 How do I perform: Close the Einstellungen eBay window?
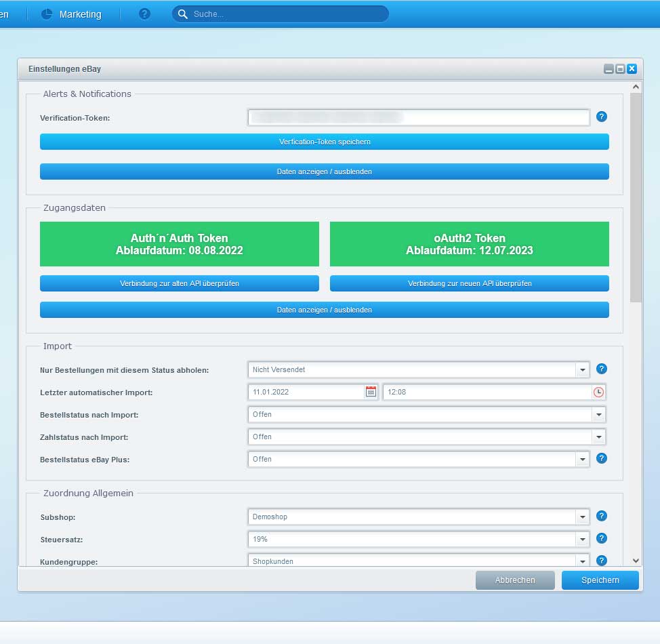(x=632, y=68)
